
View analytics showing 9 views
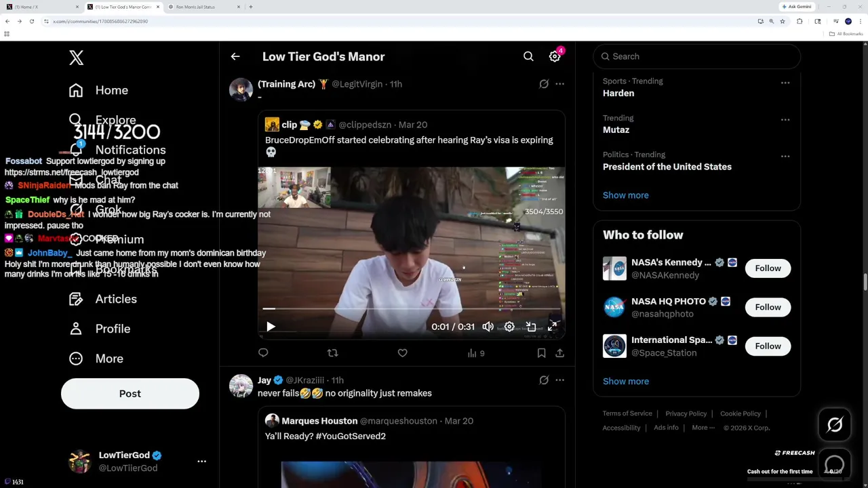point(476,353)
